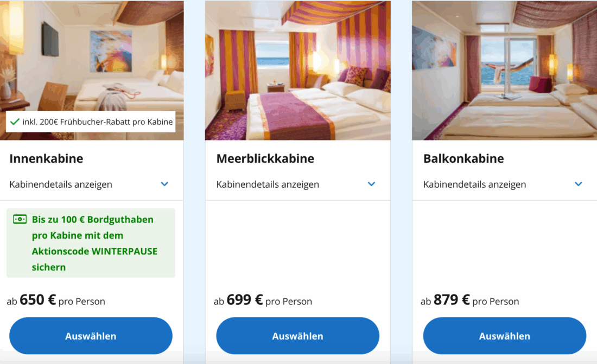Viewport: 597px width, 364px height.
Task: Expand Innenkabine details chevron
Action: [164, 184]
